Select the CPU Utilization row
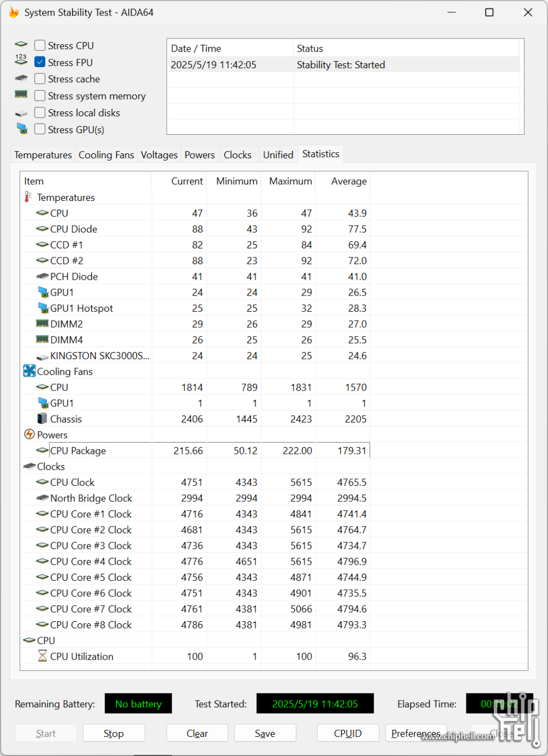The width and height of the screenshot is (548, 756). 196,656
